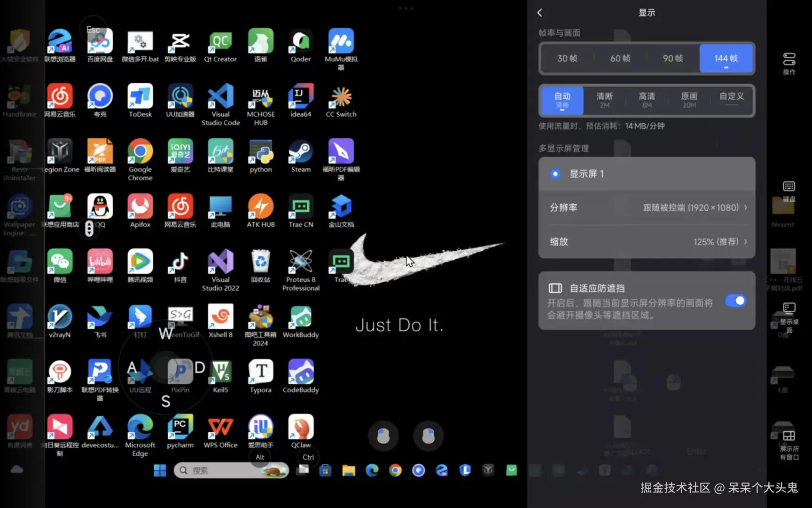Open the QClaw desktop icon

coord(301,431)
